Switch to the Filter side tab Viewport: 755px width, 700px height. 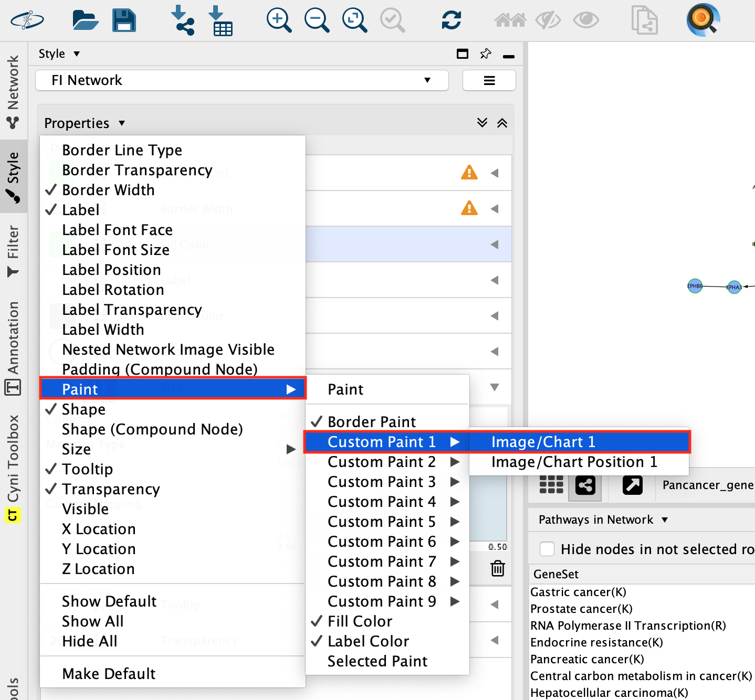(13, 251)
